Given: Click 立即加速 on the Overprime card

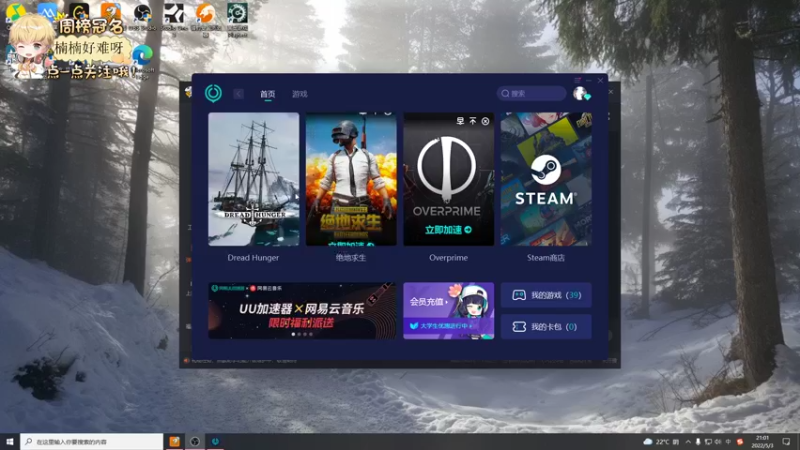Looking at the screenshot, I should click(x=448, y=230).
